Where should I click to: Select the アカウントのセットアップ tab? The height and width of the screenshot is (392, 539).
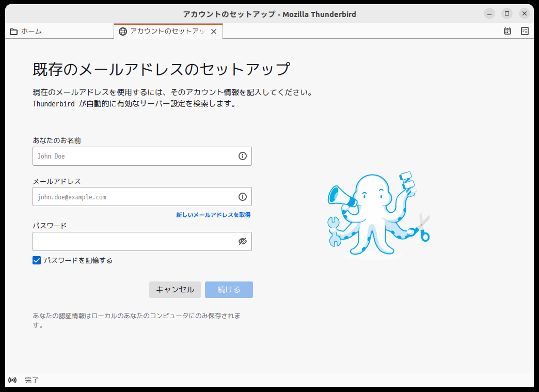(168, 32)
